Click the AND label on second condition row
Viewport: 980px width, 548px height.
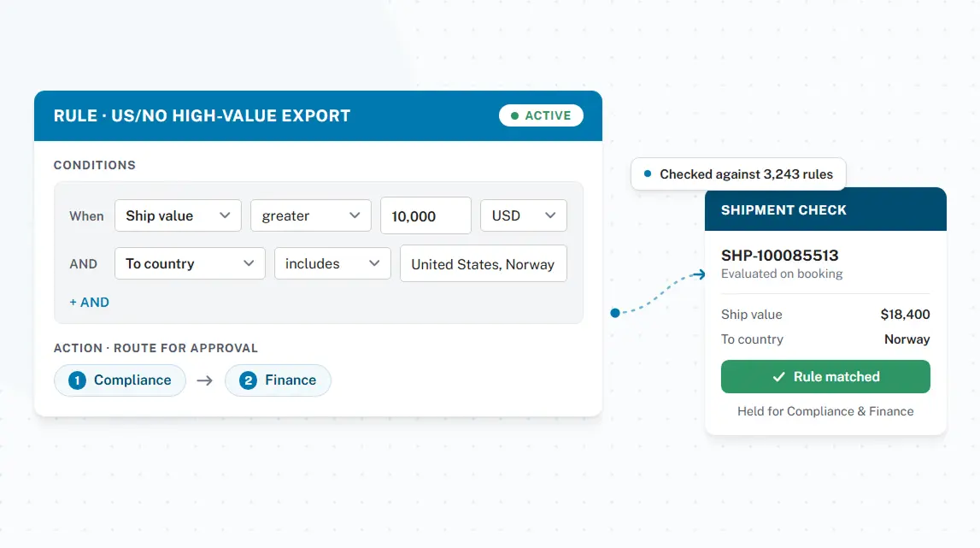click(83, 263)
